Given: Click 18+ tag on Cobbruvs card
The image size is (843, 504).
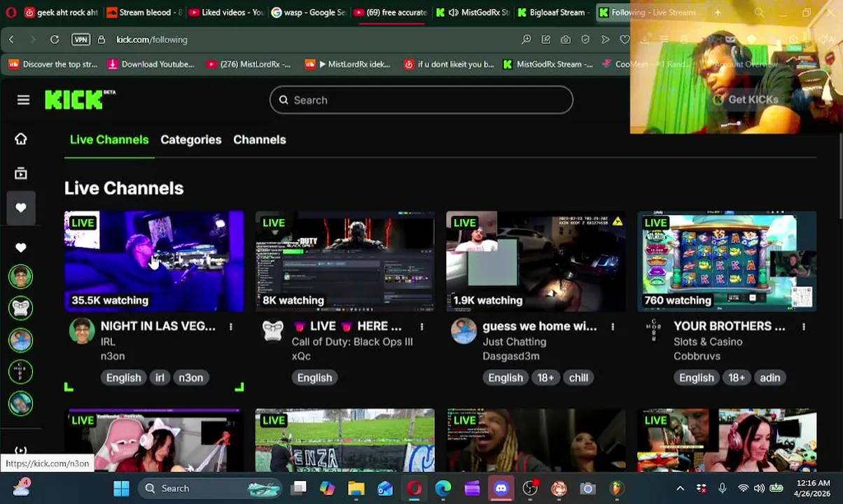Looking at the screenshot, I should (x=736, y=377).
